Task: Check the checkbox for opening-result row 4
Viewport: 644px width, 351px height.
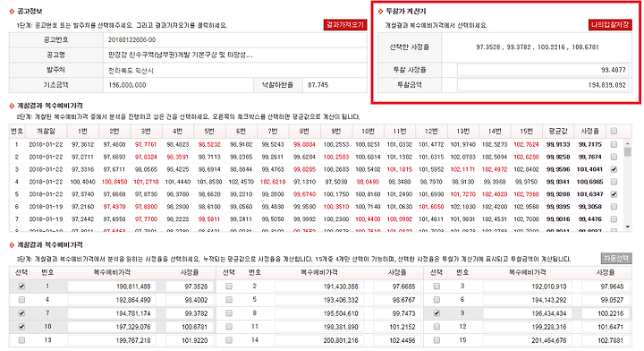Action: [x=614, y=182]
